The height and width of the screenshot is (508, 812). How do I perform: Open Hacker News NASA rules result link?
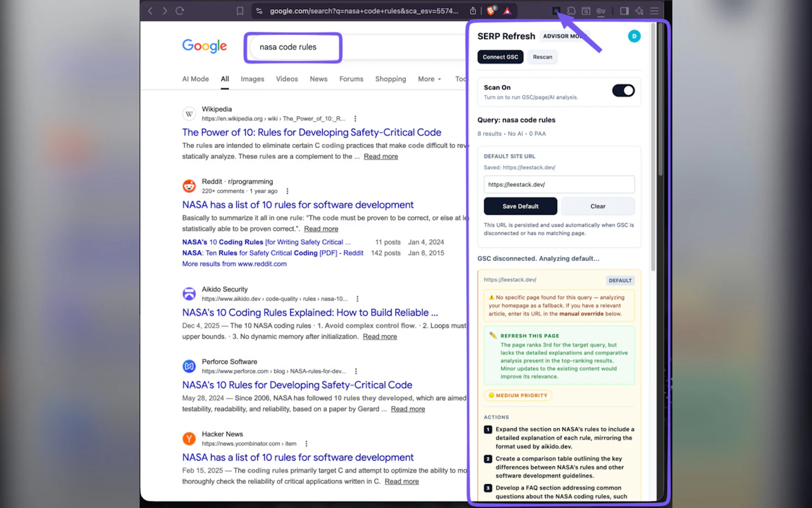298,457
